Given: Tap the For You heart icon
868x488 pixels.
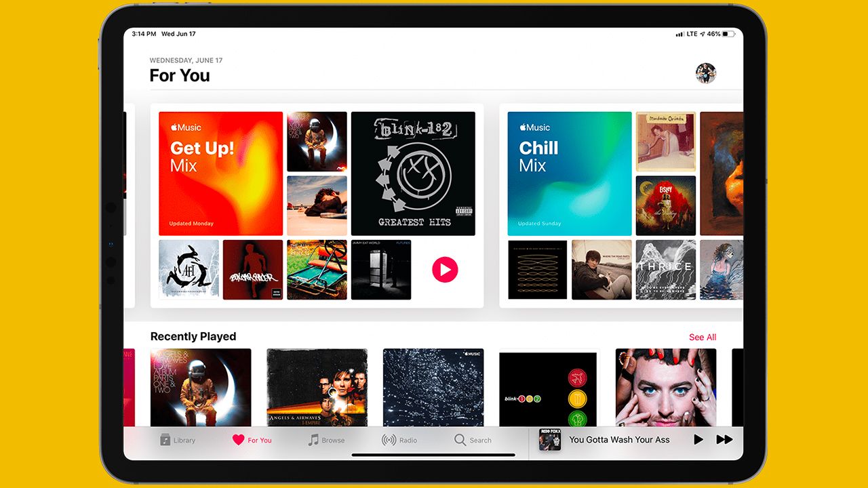Looking at the screenshot, I should point(238,440).
